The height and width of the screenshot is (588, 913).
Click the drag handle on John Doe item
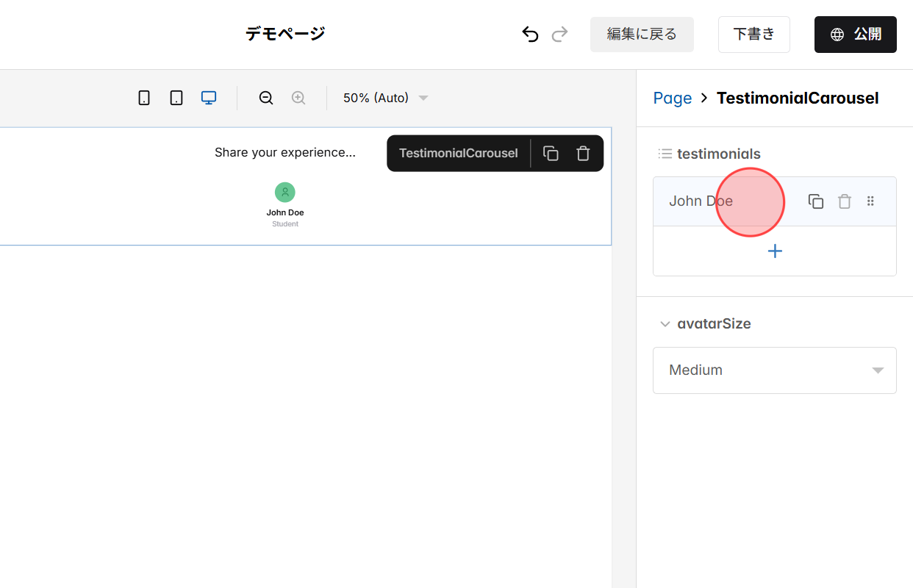[870, 201]
